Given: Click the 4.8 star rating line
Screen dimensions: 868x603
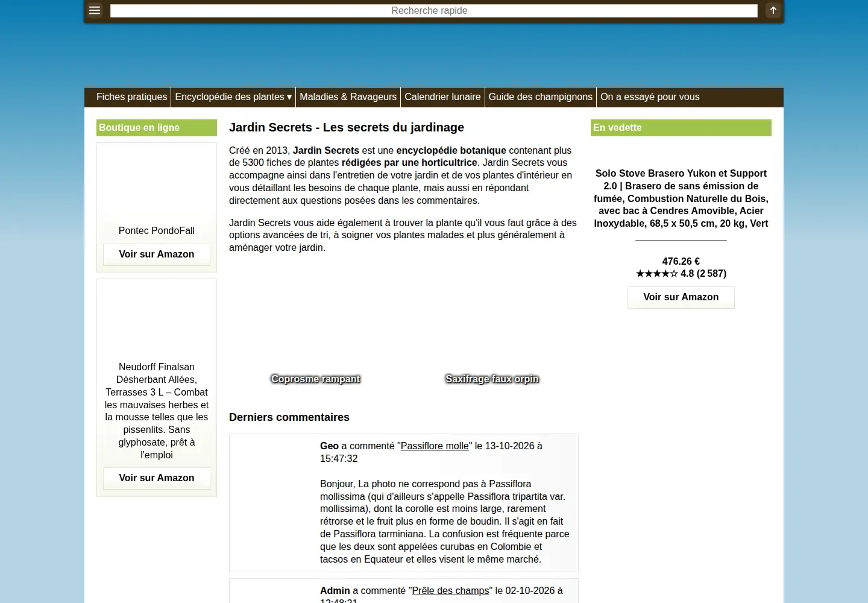Looking at the screenshot, I should click(681, 274).
